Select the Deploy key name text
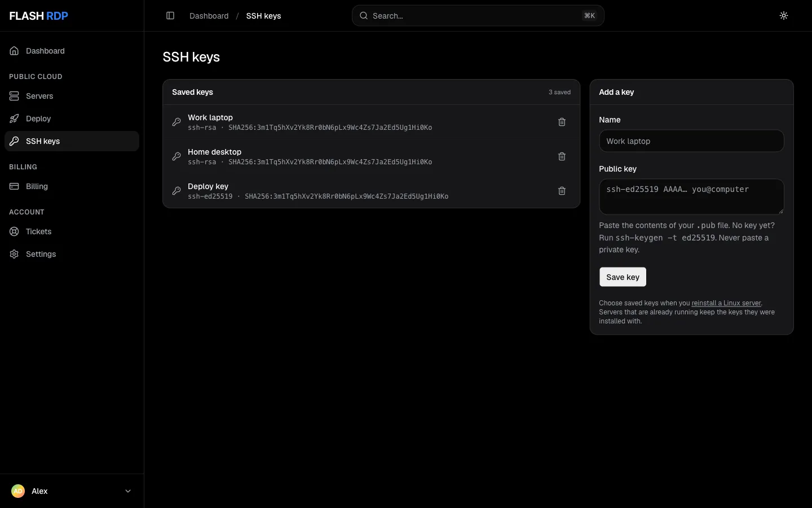 208,186
